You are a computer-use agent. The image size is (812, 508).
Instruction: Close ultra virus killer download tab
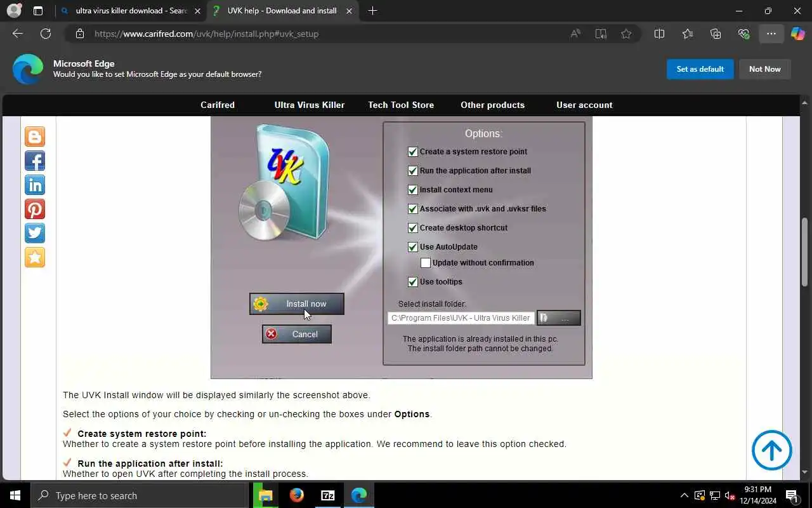197,11
